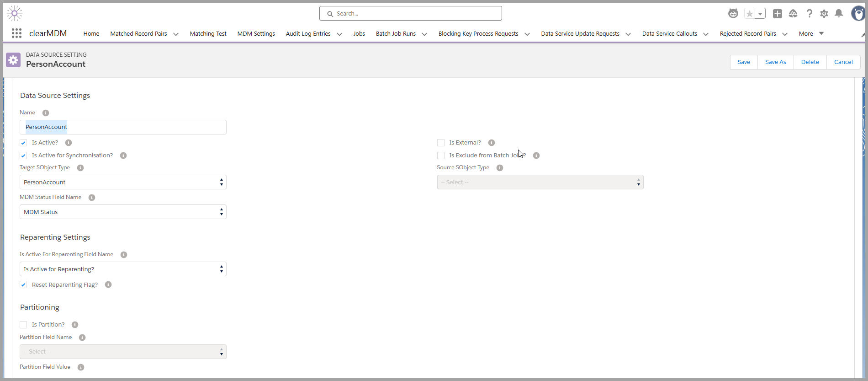The image size is (868, 381).
Task: Click the Help question mark icon
Action: [809, 14]
